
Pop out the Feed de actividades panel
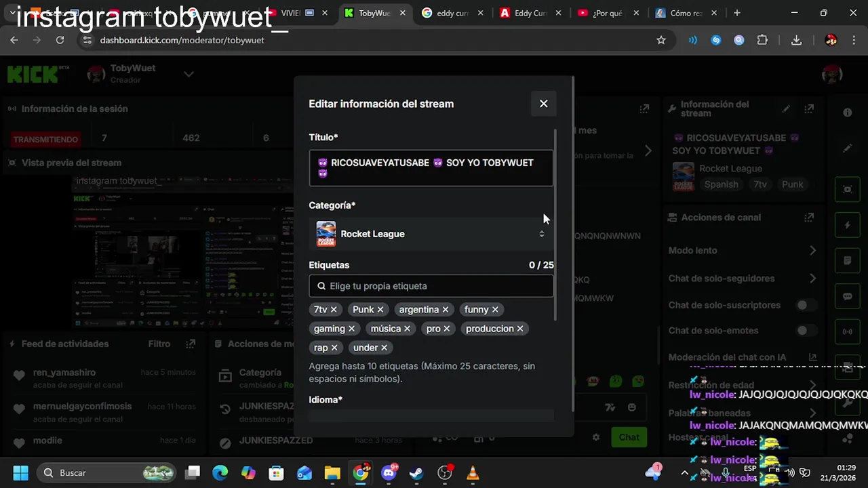point(191,344)
